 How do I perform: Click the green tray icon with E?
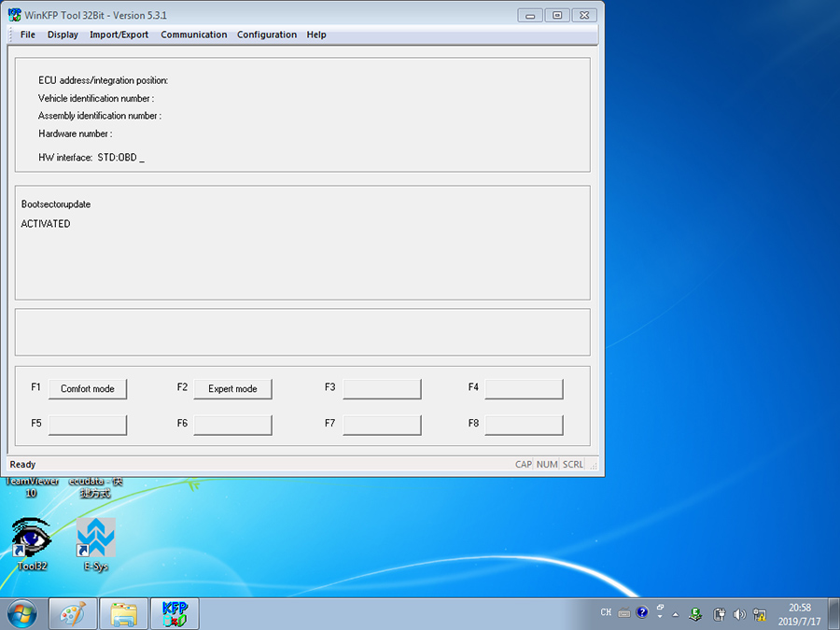[x=696, y=614]
